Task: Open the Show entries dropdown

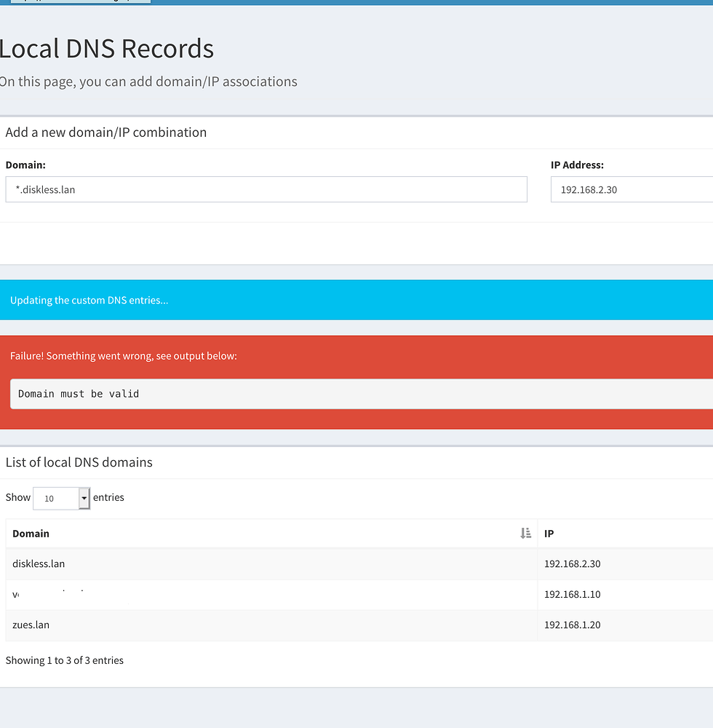Action: click(x=61, y=499)
